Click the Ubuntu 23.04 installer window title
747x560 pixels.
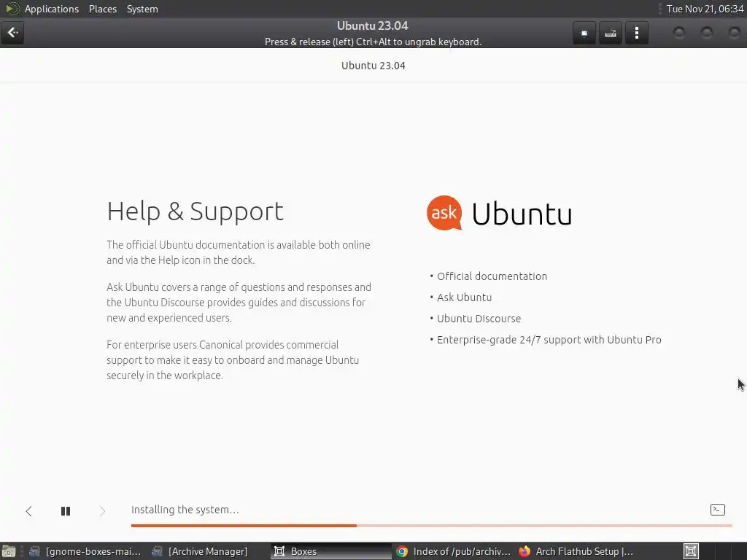373,66
